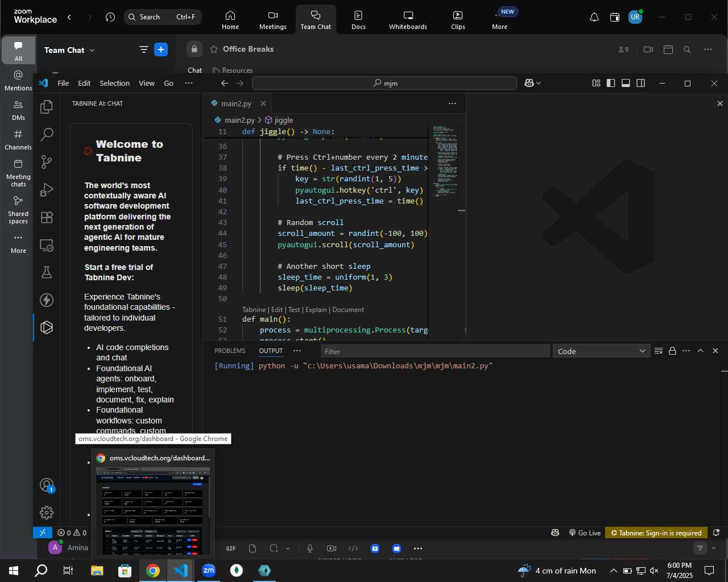Image resolution: width=728 pixels, height=582 pixels.
Task: Open VS Code Search view
Action: click(47, 135)
